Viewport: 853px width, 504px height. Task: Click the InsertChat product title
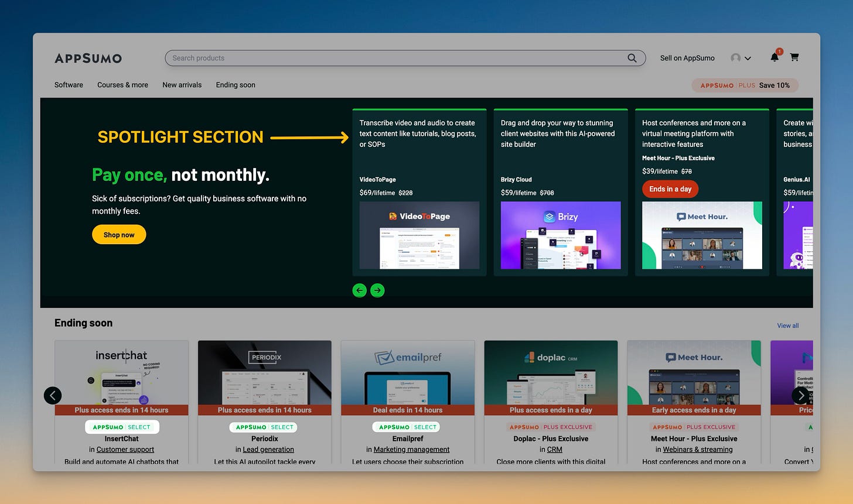click(122, 438)
